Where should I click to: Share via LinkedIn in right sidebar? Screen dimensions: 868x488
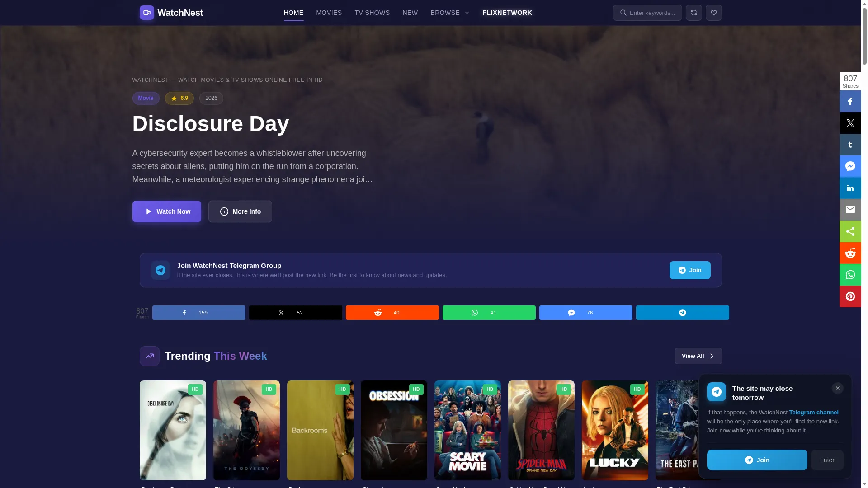click(x=850, y=188)
